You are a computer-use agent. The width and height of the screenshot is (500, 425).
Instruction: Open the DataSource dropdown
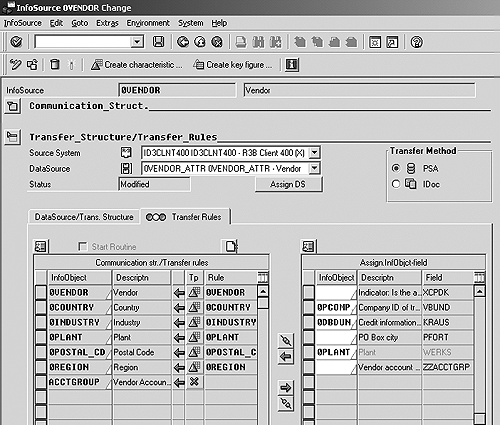point(314,168)
